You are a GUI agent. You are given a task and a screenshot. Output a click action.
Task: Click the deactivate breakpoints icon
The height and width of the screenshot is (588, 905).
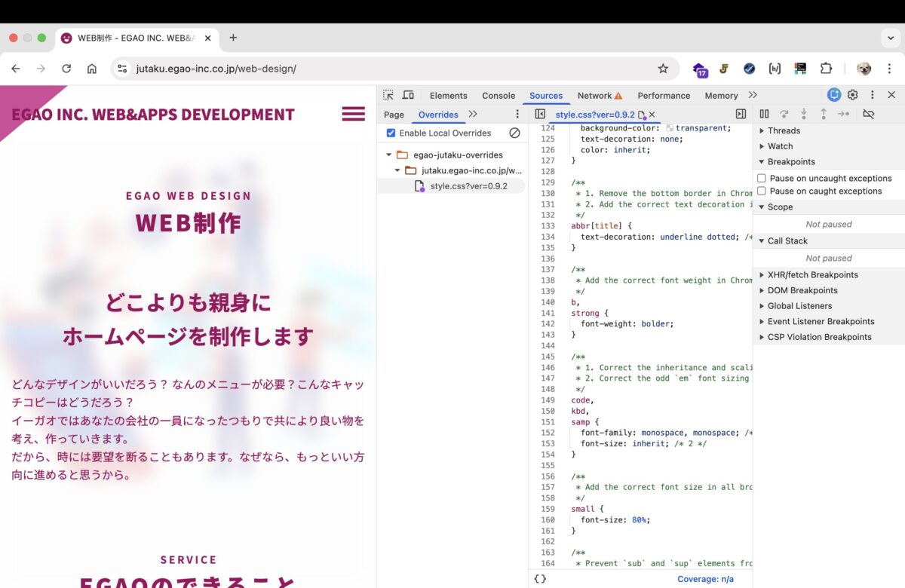click(869, 114)
